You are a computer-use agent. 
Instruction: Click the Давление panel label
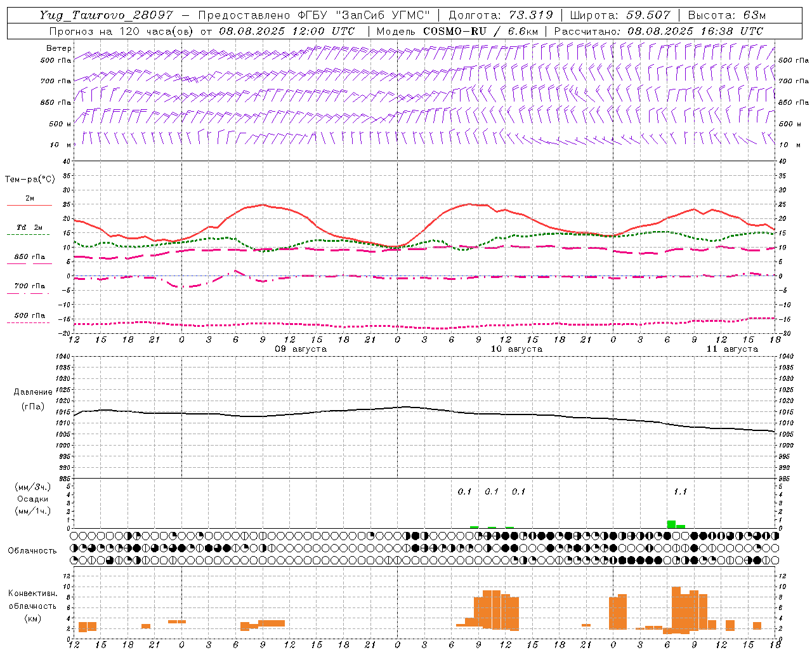tap(32, 392)
